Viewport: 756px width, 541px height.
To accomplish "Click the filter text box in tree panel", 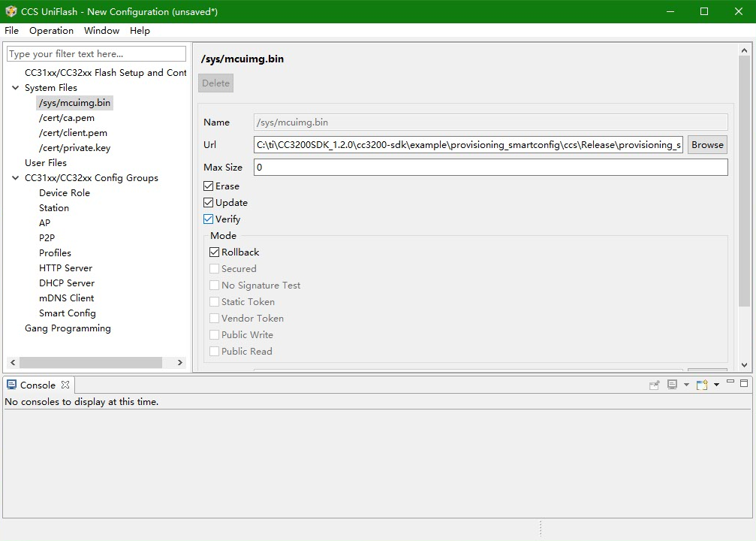I will pyautogui.click(x=96, y=53).
